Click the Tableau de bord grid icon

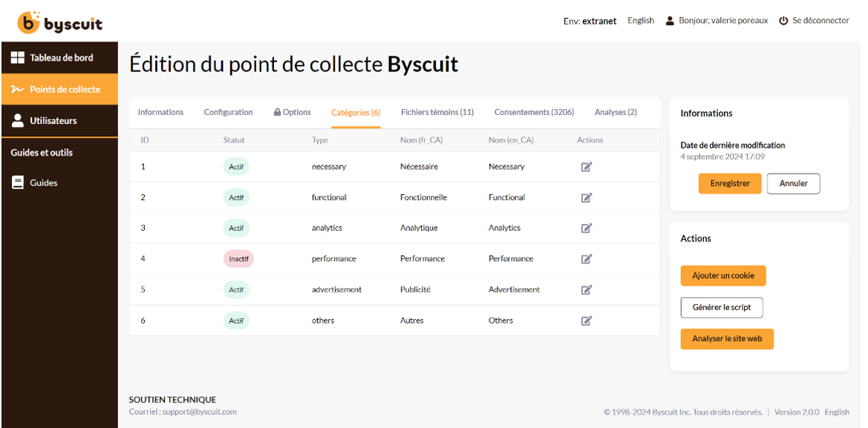(x=18, y=58)
